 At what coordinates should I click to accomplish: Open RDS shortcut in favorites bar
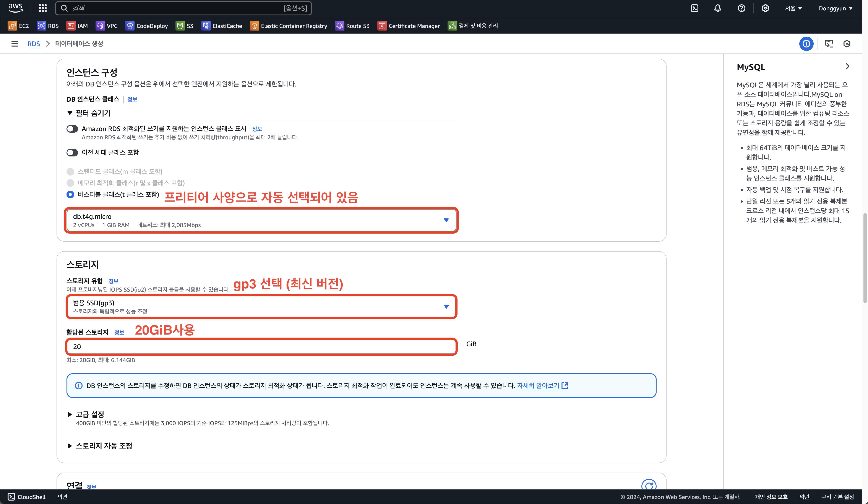tap(48, 26)
